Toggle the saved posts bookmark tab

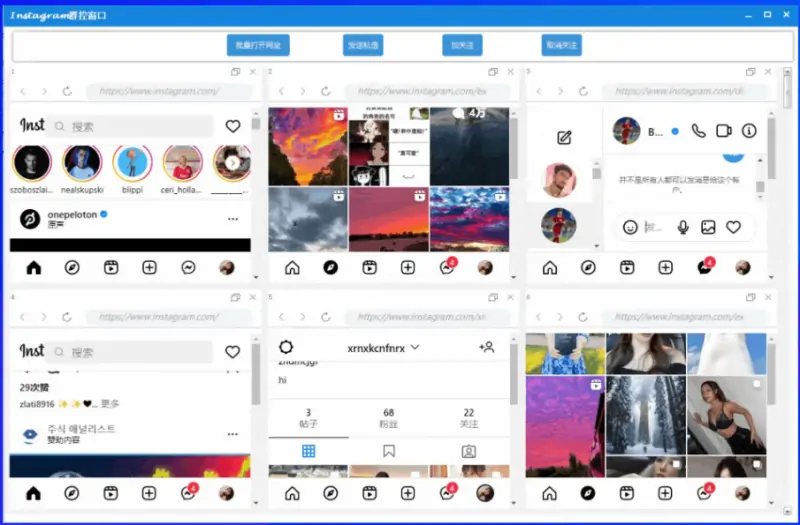tap(389, 451)
